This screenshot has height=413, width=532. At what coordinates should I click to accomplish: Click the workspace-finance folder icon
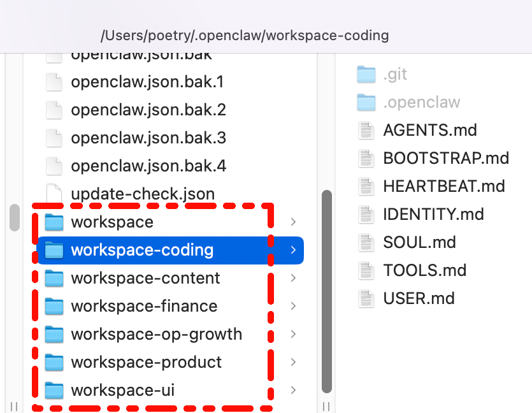pos(54,306)
